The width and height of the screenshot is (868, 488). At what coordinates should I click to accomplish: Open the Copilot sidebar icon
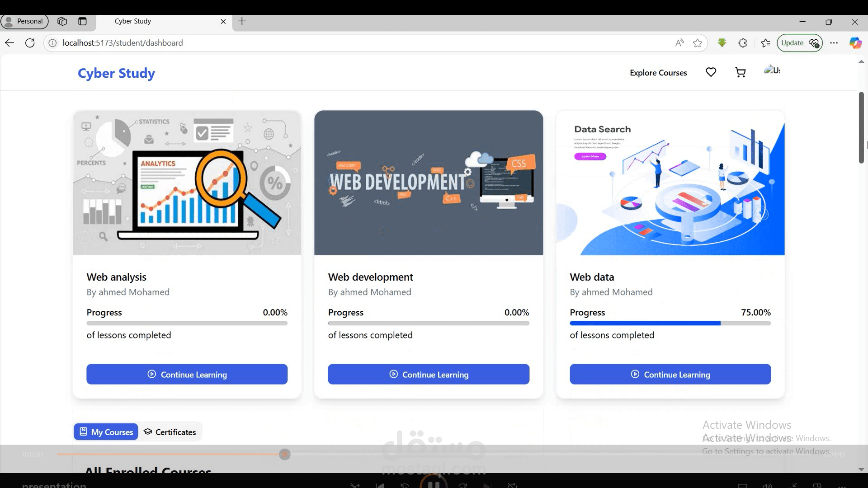click(855, 43)
